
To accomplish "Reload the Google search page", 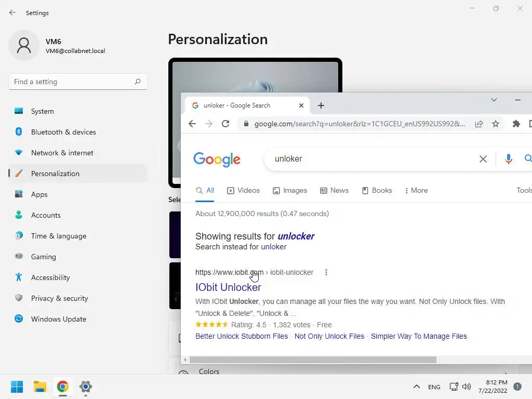I will 225,124.
